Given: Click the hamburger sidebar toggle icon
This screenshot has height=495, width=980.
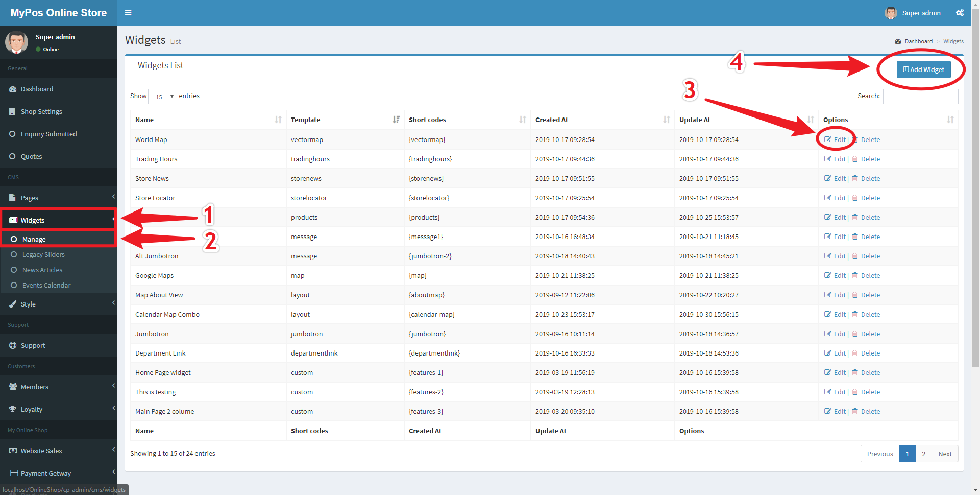Looking at the screenshot, I should [x=128, y=13].
